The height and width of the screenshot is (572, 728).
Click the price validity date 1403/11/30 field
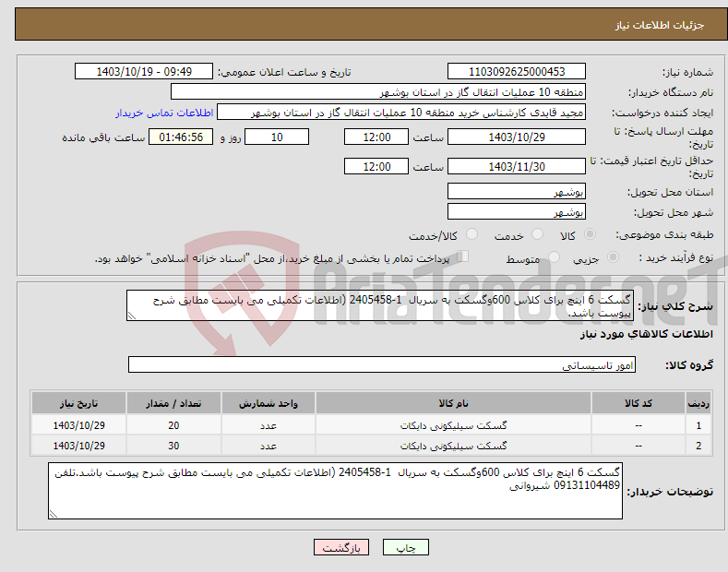pos(517,166)
